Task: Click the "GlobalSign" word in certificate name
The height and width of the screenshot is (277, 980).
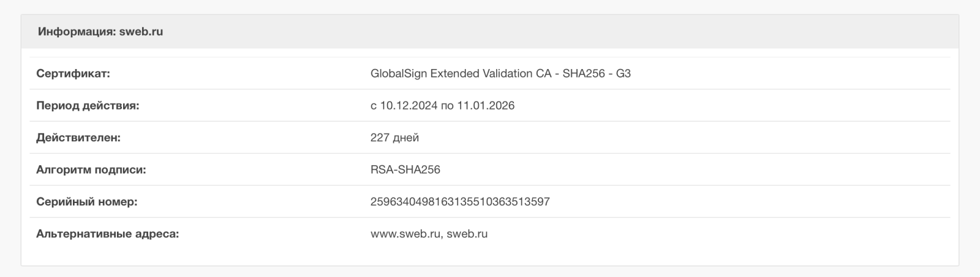Action: point(399,74)
